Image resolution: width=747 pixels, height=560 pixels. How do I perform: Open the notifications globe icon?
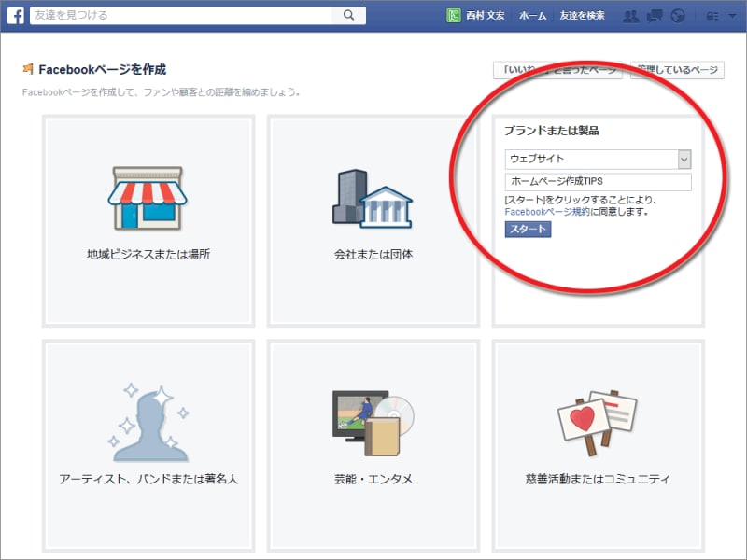point(678,15)
